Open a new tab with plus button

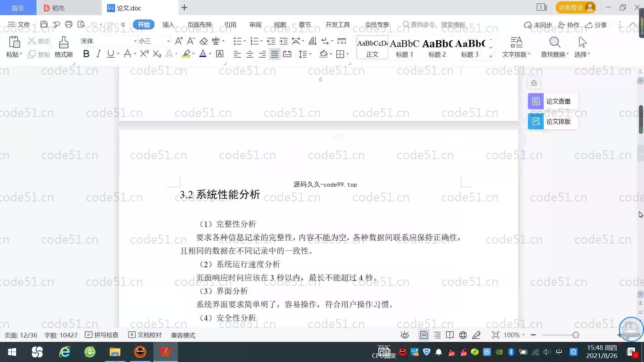184,8
